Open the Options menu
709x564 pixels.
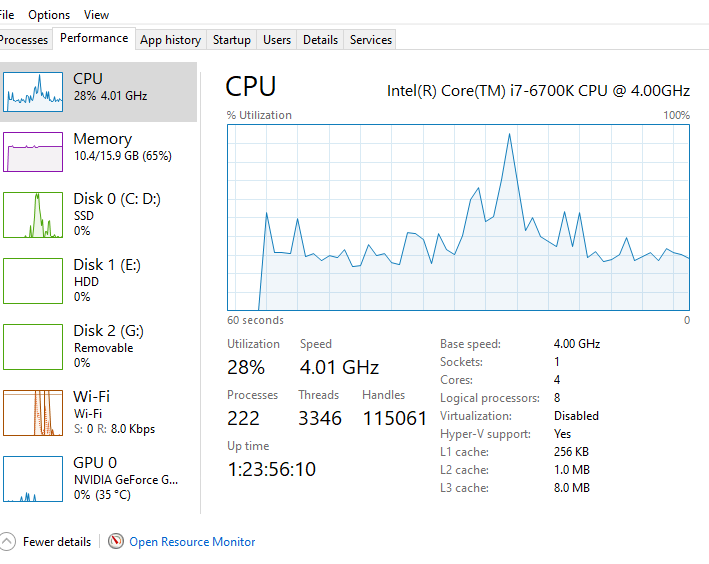pos(49,15)
